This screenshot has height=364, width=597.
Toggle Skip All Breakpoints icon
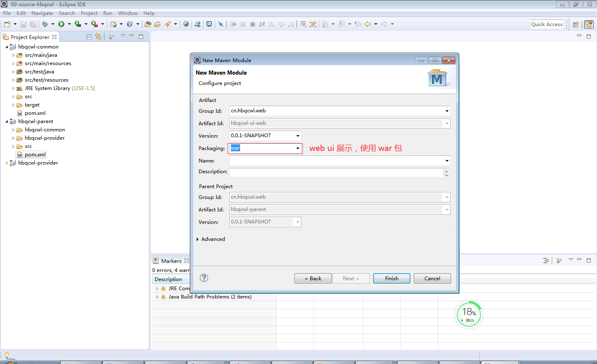221,24
